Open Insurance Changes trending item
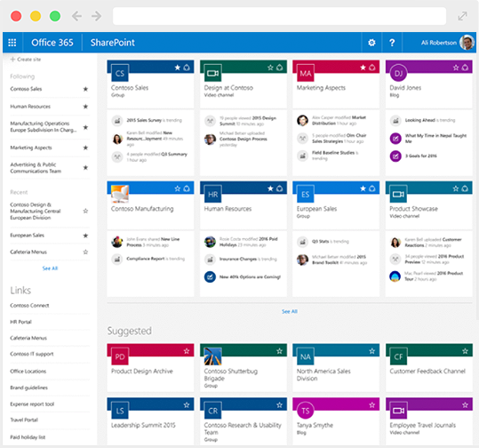Viewport: 479px width, 448px height. point(248,260)
